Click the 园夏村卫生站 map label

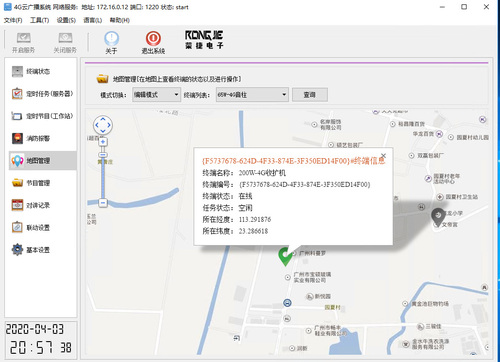[x=461, y=197]
